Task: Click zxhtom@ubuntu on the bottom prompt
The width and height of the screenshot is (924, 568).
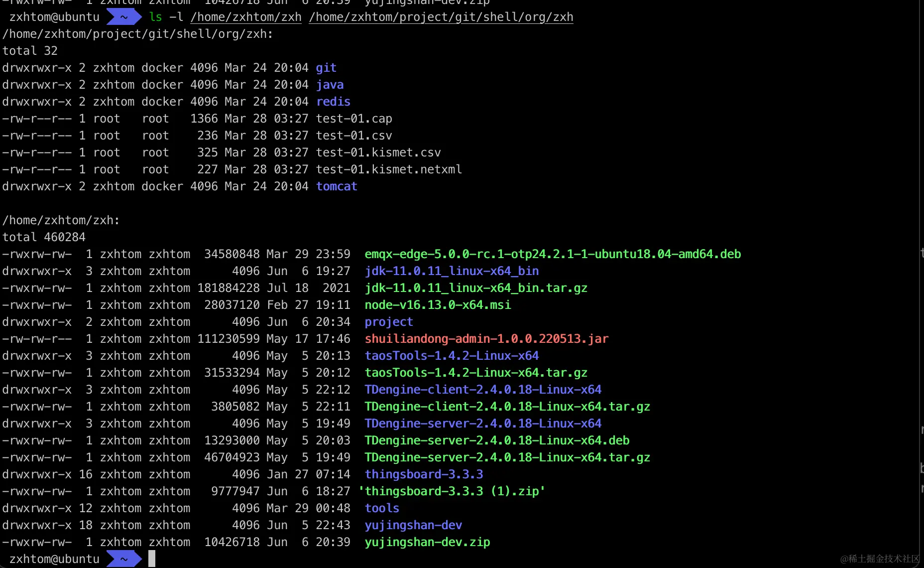Action: [54, 559]
